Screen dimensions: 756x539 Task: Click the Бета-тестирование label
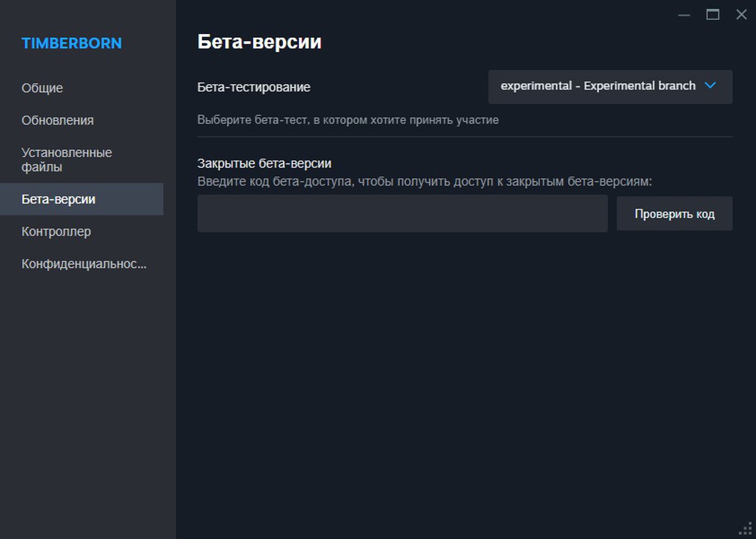pos(254,88)
